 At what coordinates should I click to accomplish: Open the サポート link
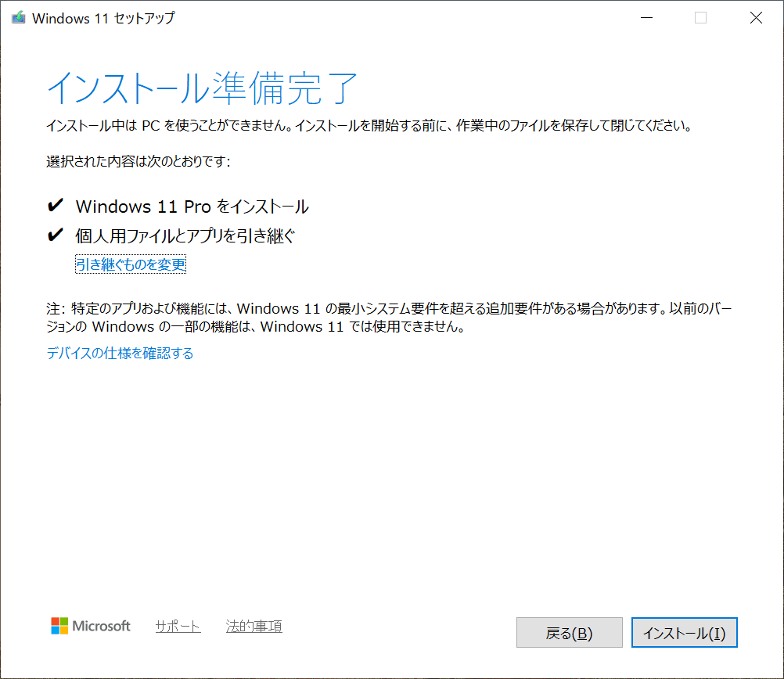(x=178, y=627)
